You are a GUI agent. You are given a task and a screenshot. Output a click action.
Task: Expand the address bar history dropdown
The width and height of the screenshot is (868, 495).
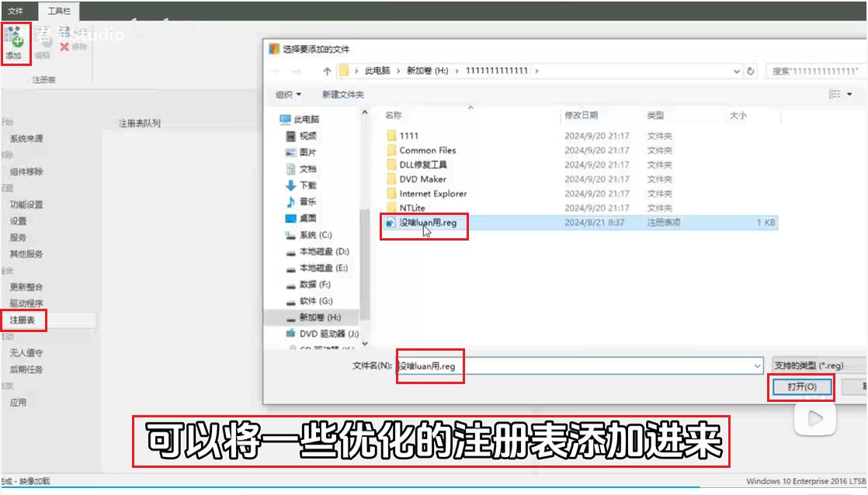(x=737, y=71)
